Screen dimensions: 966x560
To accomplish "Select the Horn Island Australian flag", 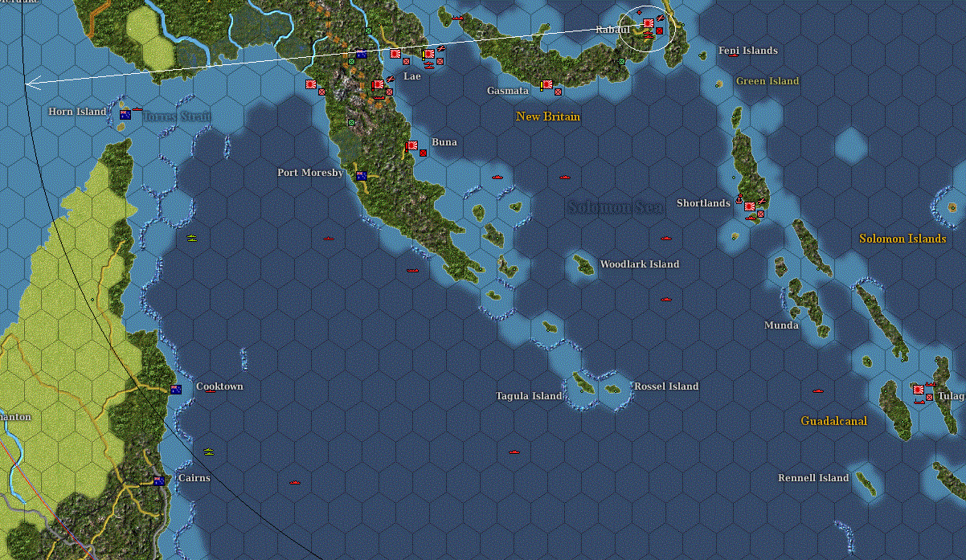I will pyautogui.click(x=125, y=115).
